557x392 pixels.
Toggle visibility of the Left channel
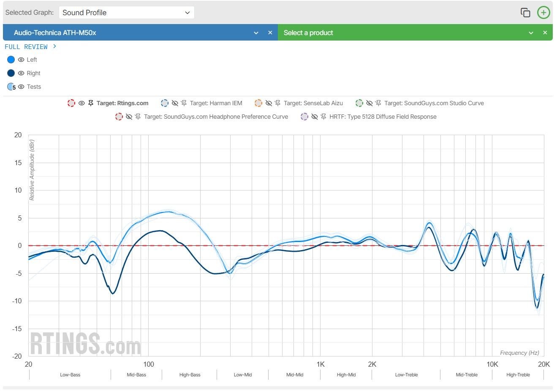[x=21, y=60]
